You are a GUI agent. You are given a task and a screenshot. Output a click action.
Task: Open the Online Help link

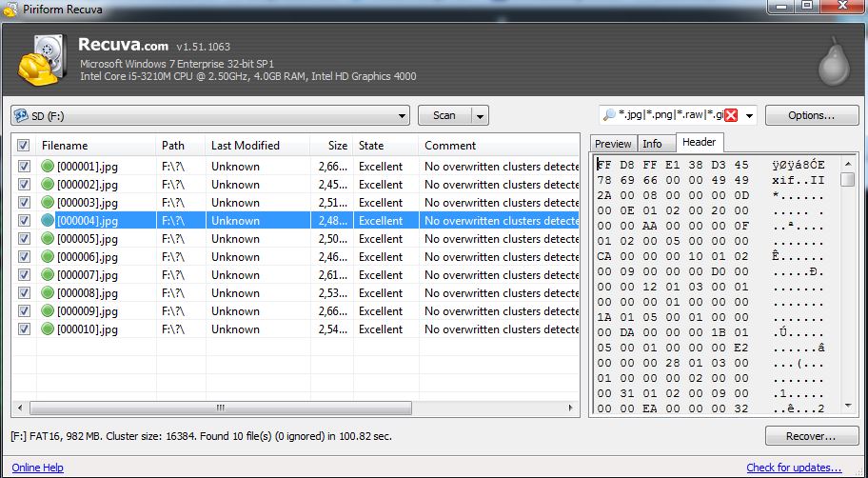(x=38, y=468)
